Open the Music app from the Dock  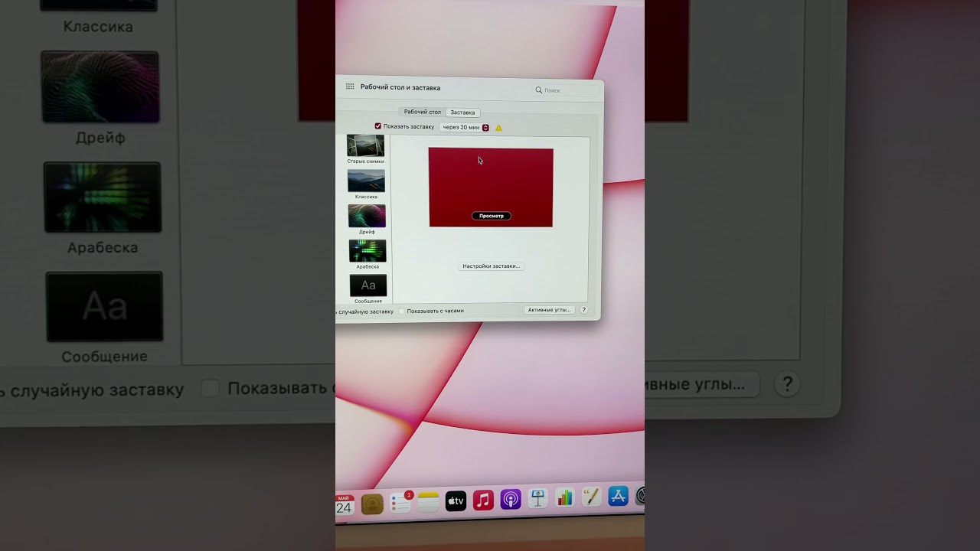483,500
